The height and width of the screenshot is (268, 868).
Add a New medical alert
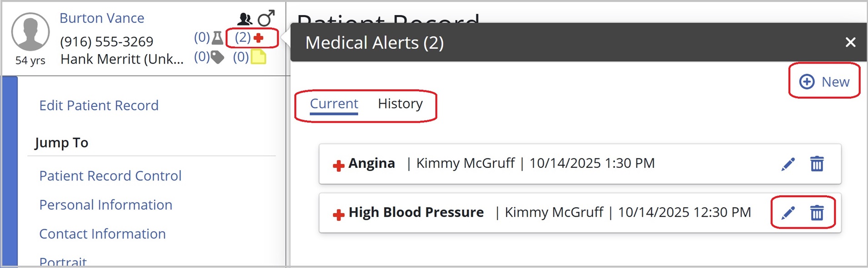pos(824,82)
